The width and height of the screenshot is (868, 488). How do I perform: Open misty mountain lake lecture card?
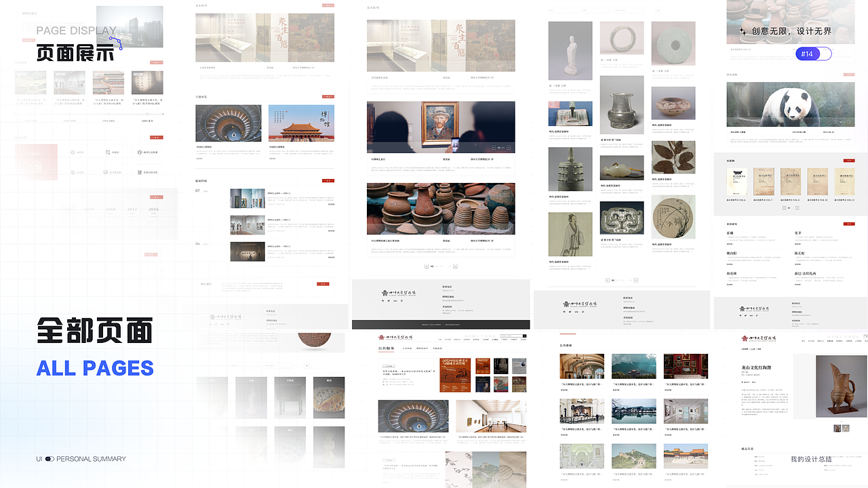634,366
